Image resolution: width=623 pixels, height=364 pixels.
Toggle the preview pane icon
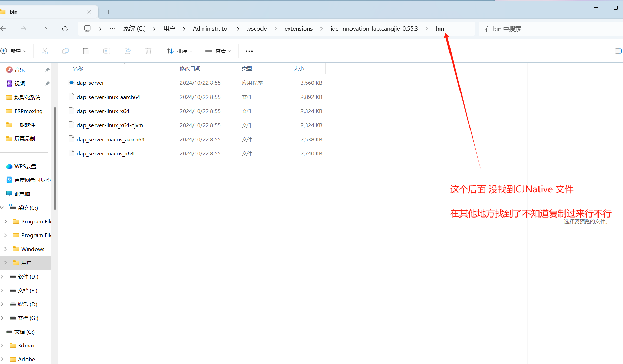click(618, 51)
